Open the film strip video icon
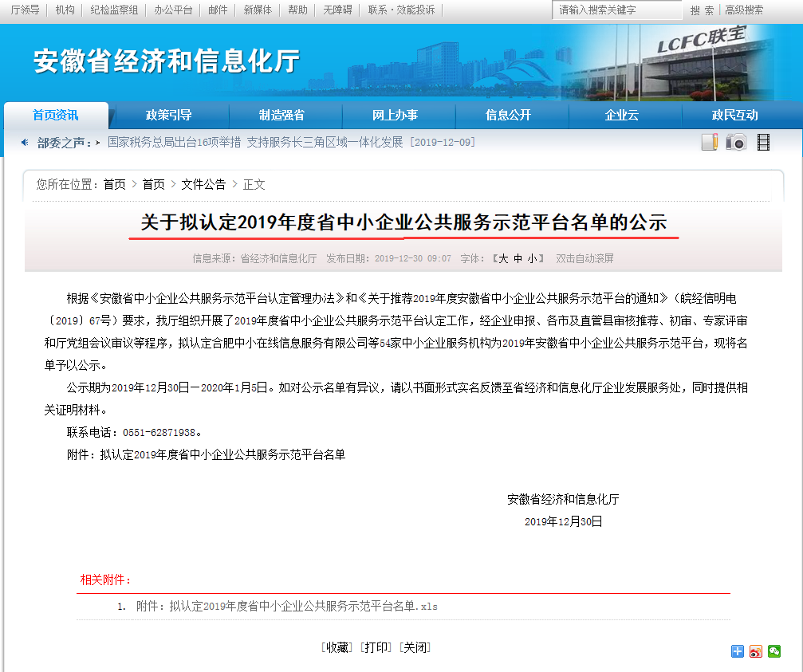Image resolution: width=803 pixels, height=672 pixels. pos(763,143)
